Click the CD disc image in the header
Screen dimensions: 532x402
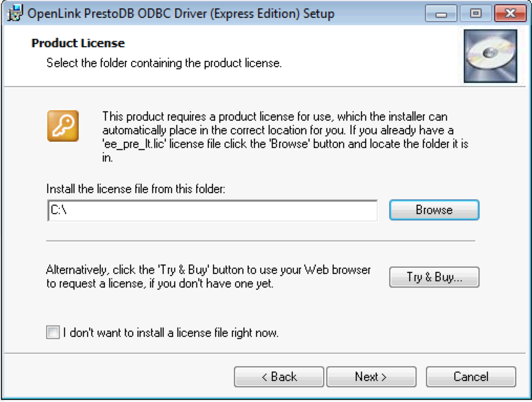(x=491, y=56)
